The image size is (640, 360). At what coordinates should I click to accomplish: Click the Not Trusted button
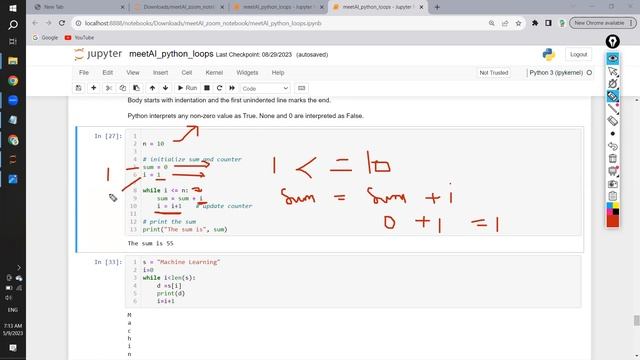click(x=494, y=73)
